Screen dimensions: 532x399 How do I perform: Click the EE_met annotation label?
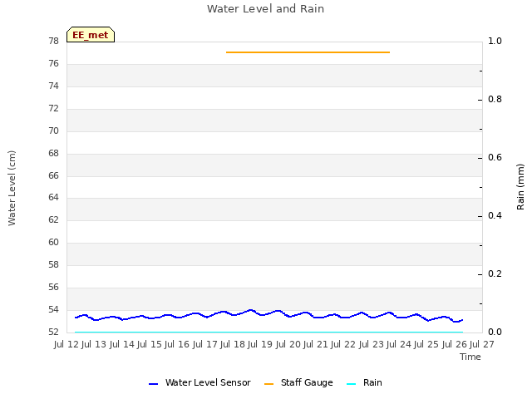pyautogui.click(x=91, y=35)
